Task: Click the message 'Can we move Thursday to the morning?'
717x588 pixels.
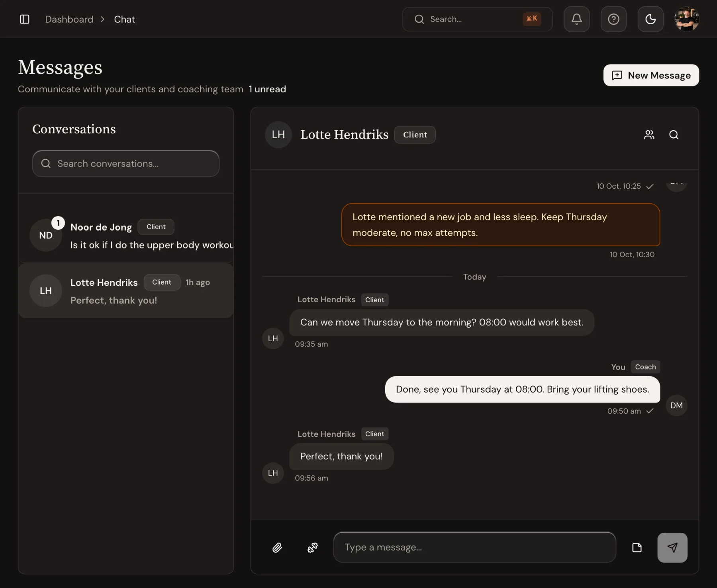Action: click(x=442, y=322)
